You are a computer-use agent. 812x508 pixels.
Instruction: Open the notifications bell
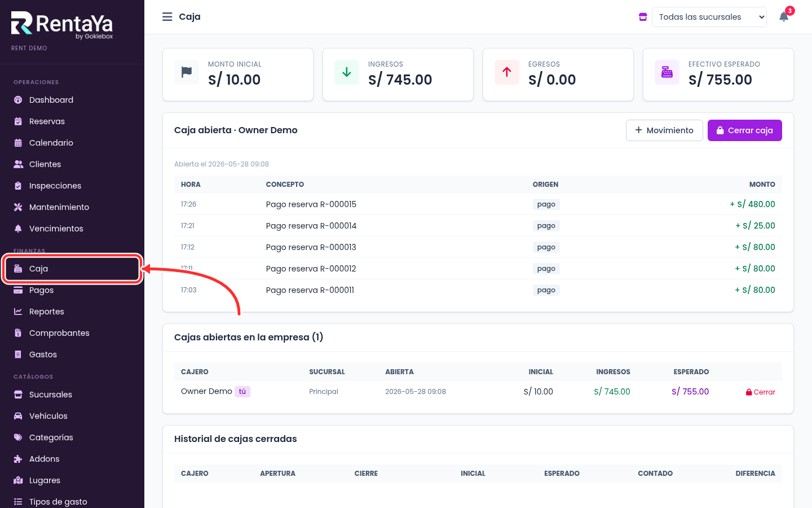click(784, 17)
